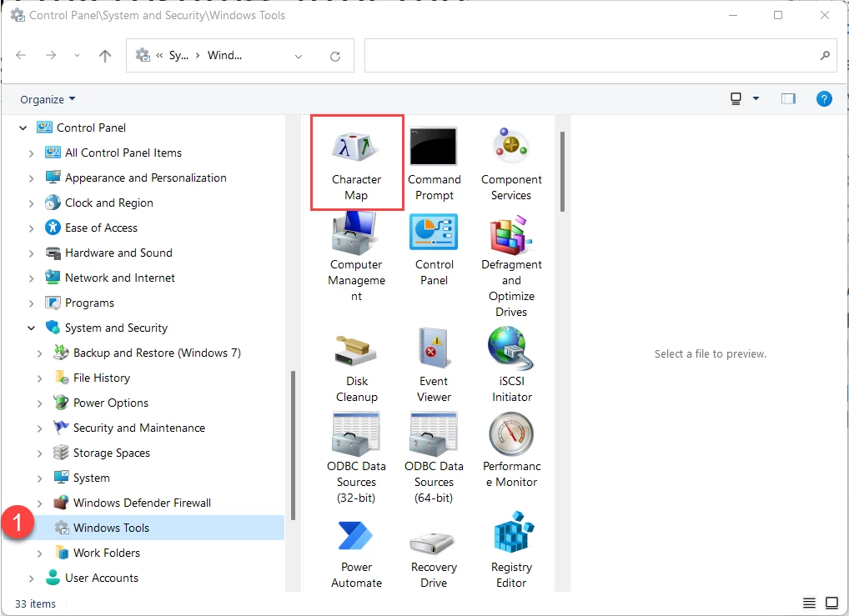Click the navigation pane scrollbar
Screen dimensions: 849x616
[293, 445]
